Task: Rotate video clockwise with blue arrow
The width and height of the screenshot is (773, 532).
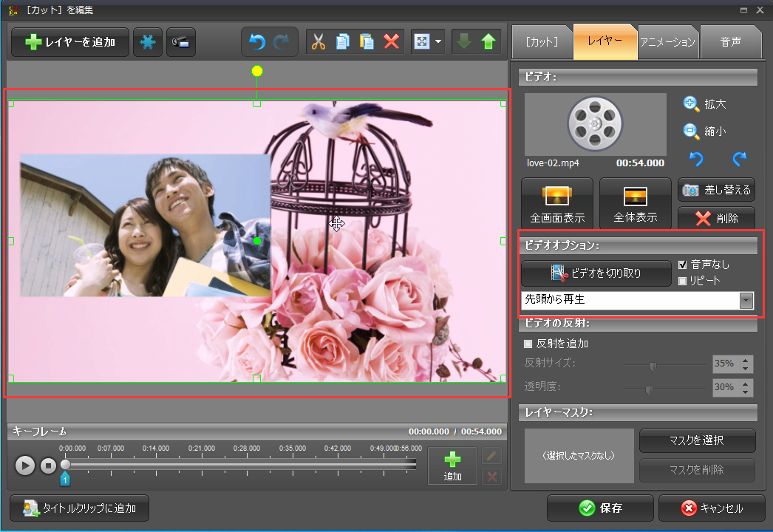Action: pyautogui.click(x=739, y=159)
